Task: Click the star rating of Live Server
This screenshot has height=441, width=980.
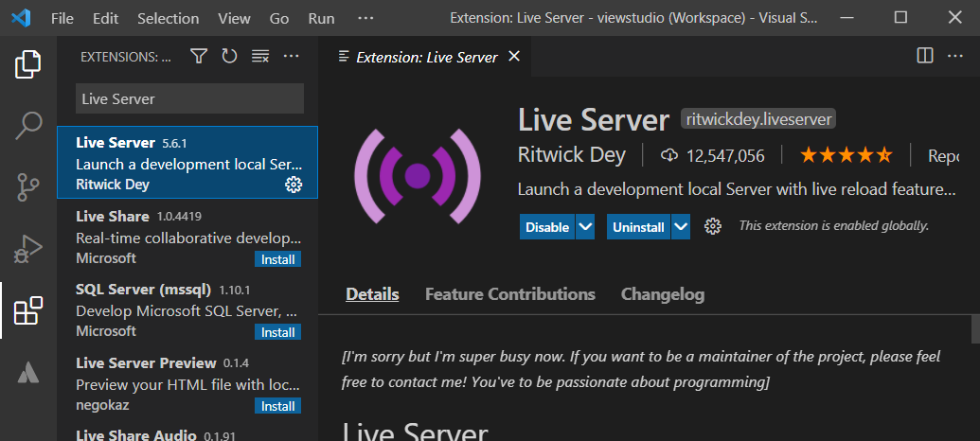Action: point(846,155)
